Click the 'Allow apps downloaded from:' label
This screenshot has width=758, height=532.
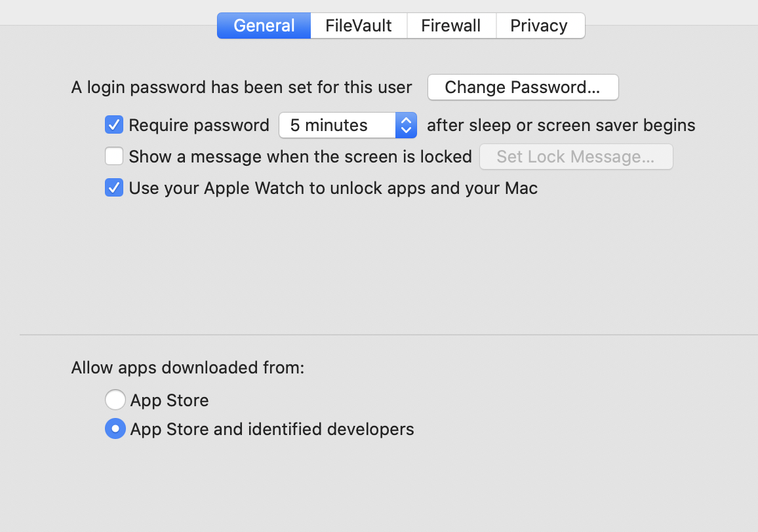coord(188,368)
